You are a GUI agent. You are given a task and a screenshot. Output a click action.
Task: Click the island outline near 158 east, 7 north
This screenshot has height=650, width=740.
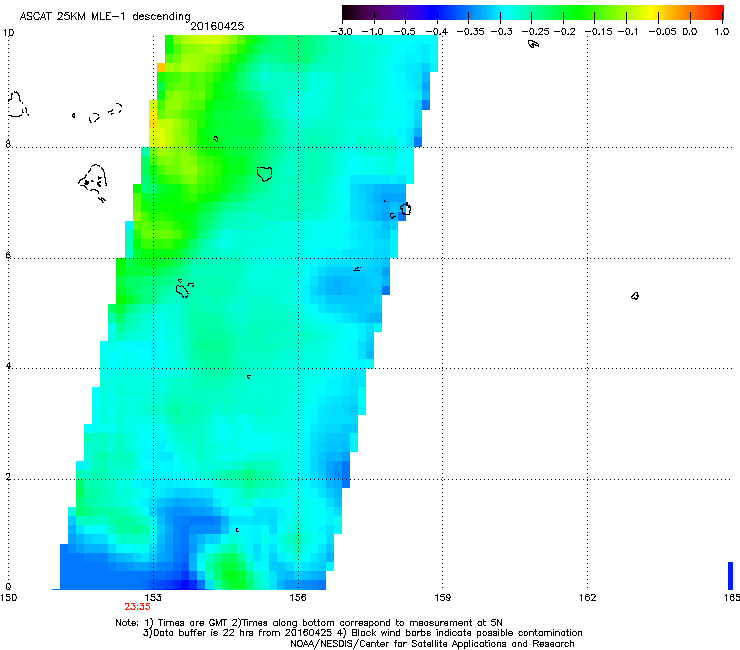pos(405,209)
